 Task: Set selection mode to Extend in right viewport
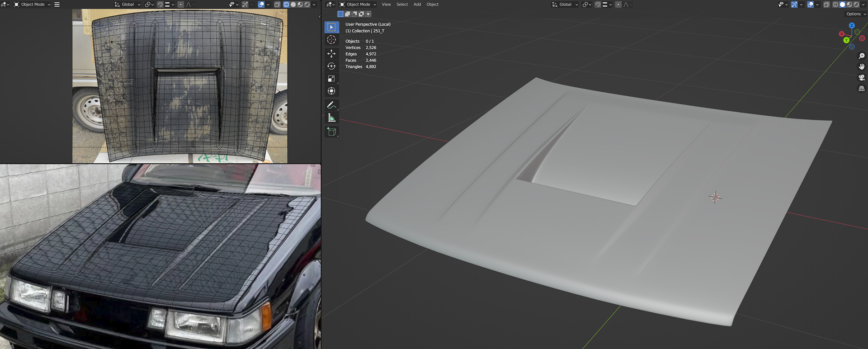[347, 14]
